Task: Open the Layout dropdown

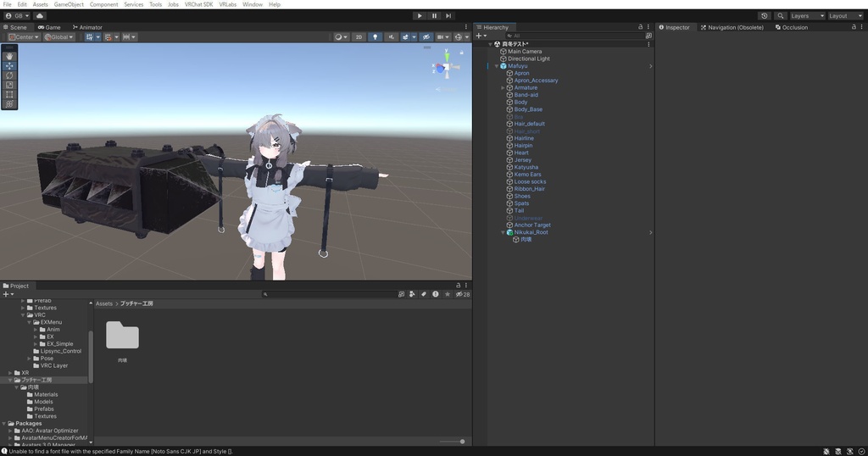Action: click(844, 15)
